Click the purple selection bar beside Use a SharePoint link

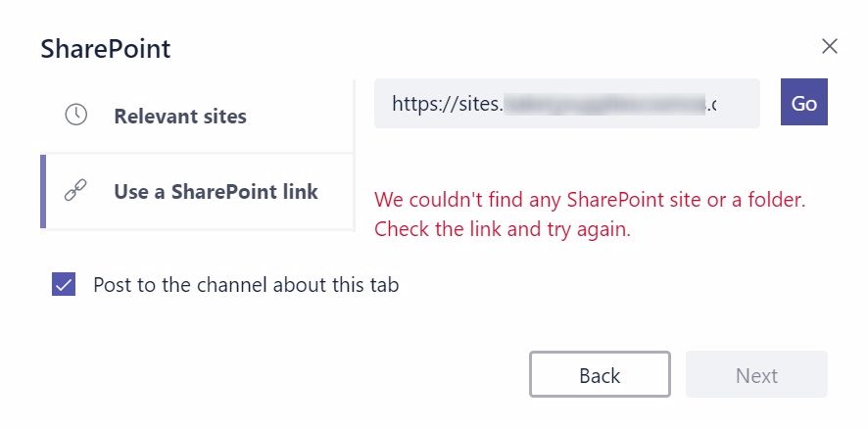(x=43, y=192)
